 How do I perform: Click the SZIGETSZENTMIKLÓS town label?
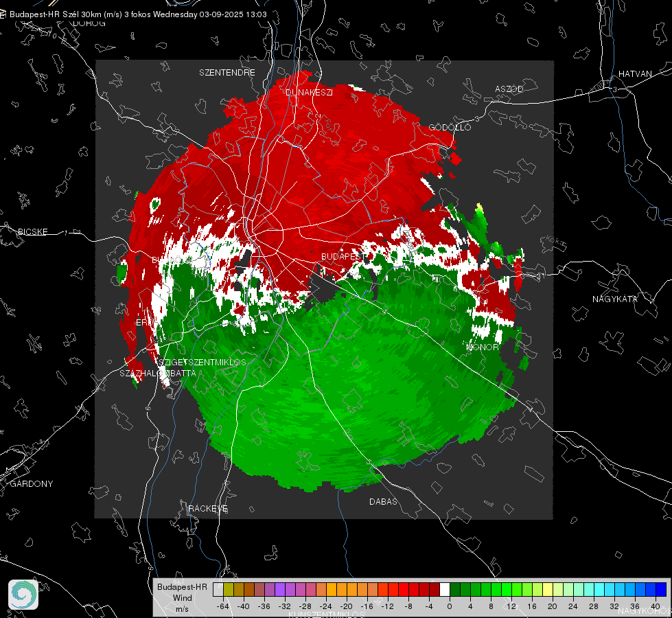coord(202,363)
